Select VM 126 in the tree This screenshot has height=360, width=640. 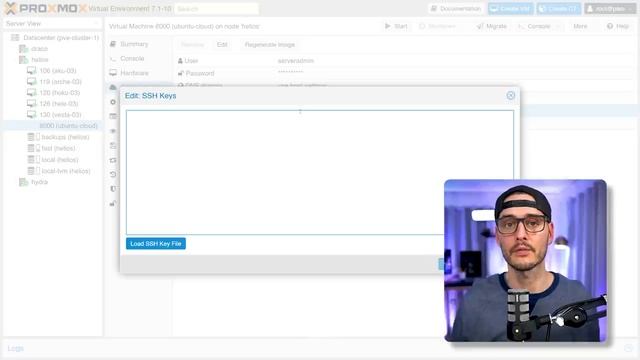pos(59,104)
